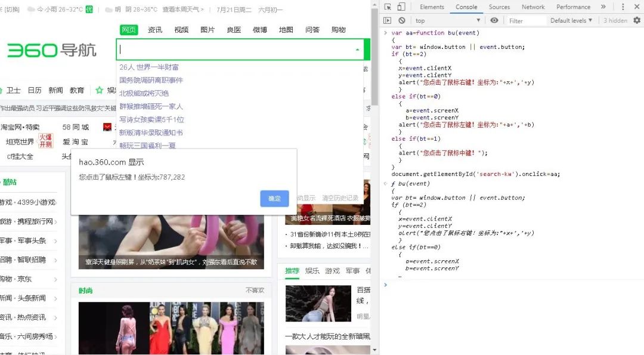Collapse search suggestions with the arrow
Screen dimensions: 644x355
(357, 50)
